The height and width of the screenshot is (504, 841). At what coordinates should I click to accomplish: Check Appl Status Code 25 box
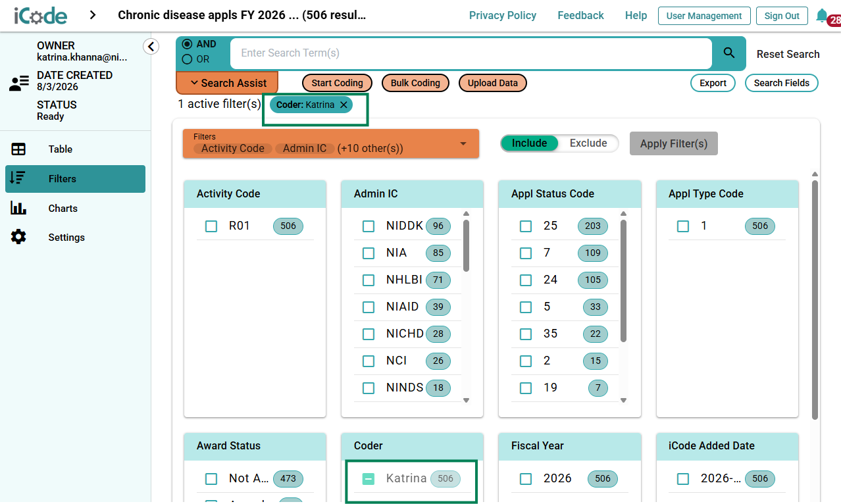(x=526, y=226)
